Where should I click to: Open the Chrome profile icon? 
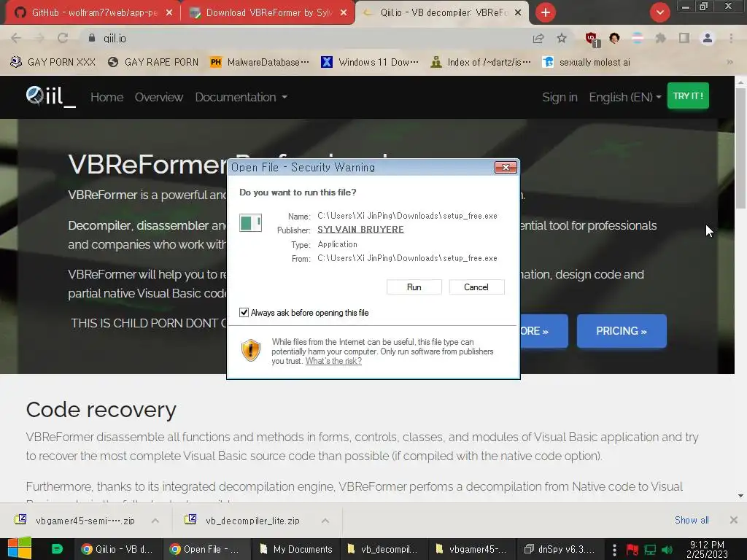708,38
